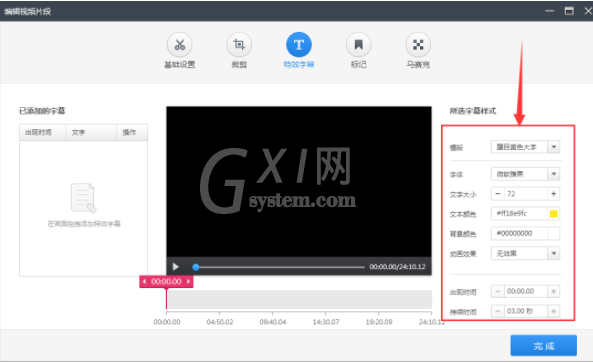Increase the 持续时间 duration

554,311
